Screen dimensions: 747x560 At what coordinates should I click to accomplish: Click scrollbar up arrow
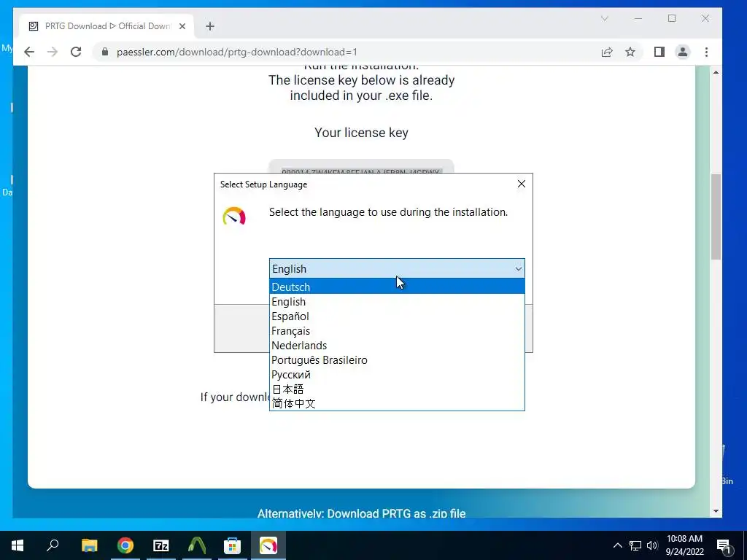pos(716,72)
